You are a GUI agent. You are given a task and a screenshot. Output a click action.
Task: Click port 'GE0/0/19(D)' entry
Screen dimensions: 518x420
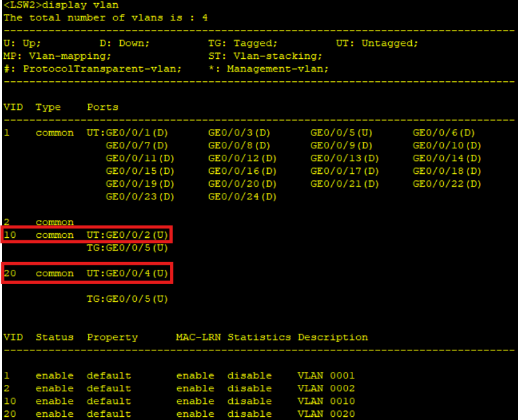coord(140,184)
